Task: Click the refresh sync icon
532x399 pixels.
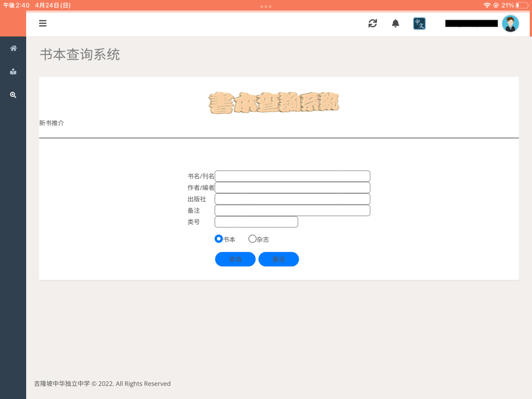Action: pyautogui.click(x=372, y=23)
